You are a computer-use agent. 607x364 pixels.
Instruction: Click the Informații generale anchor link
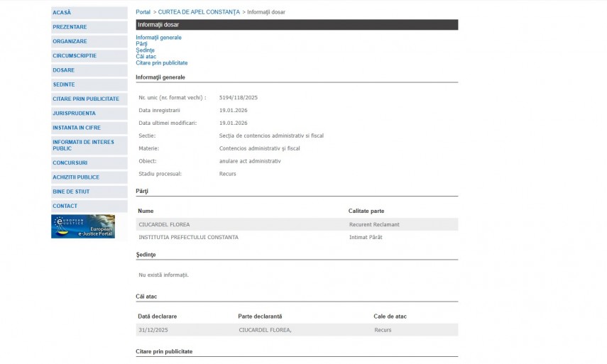(158, 38)
